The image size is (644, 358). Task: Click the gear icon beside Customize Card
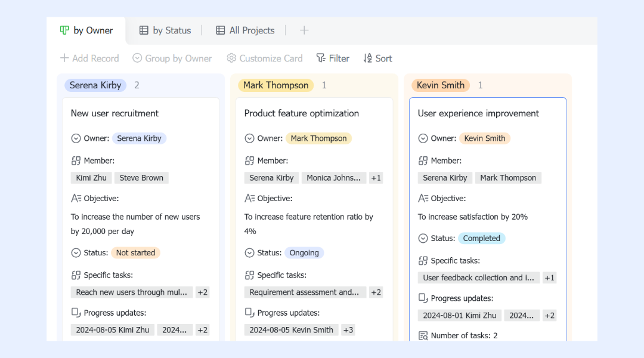(x=231, y=58)
